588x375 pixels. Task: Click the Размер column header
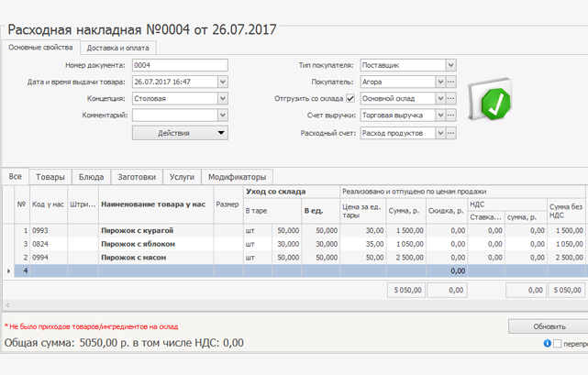(x=228, y=204)
